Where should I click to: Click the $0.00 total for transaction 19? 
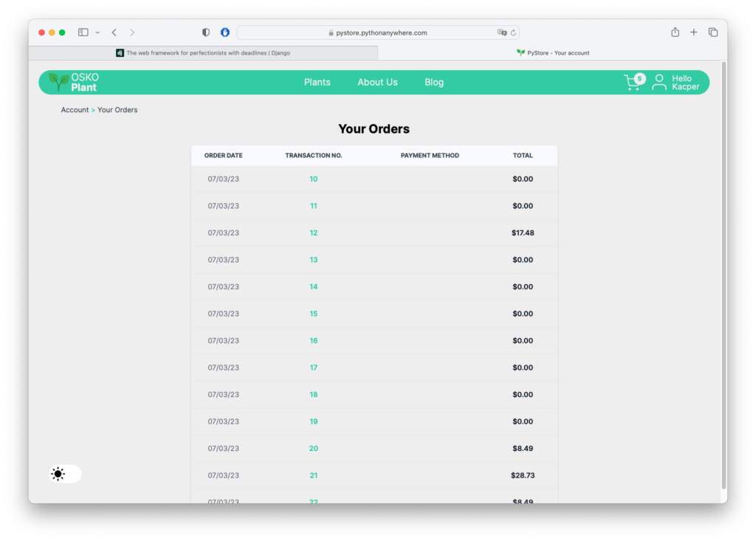(523, 422)
